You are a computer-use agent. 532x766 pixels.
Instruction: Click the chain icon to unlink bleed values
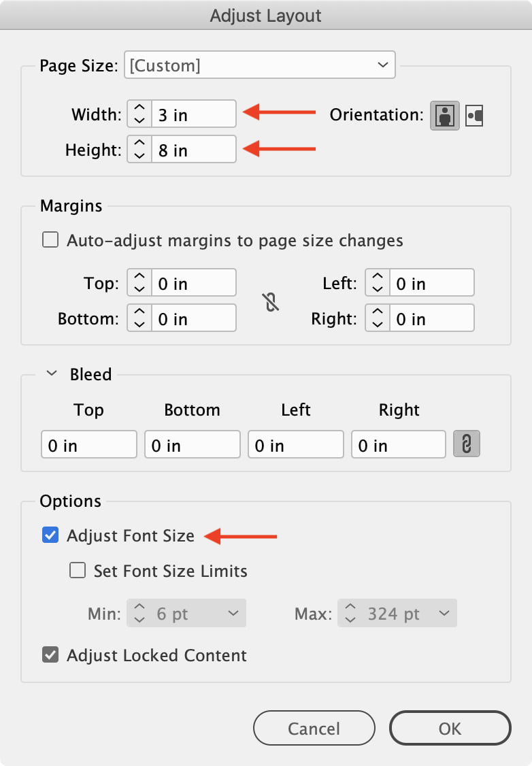[467, 444]
